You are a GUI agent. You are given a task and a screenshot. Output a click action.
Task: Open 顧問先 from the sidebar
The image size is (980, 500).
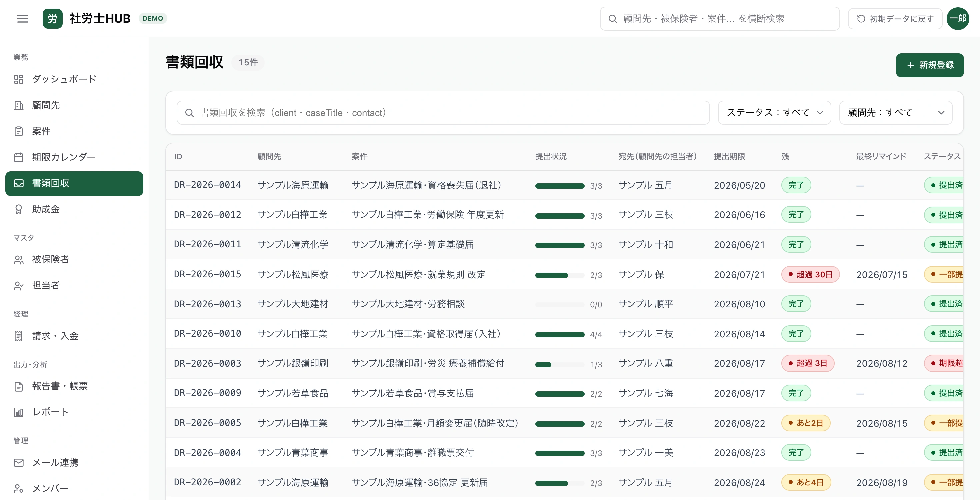pos(74,105)
